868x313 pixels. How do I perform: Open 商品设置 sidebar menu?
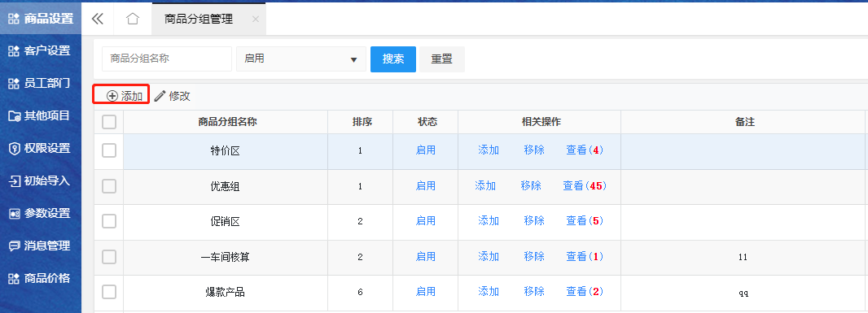[x=41, y=18]
